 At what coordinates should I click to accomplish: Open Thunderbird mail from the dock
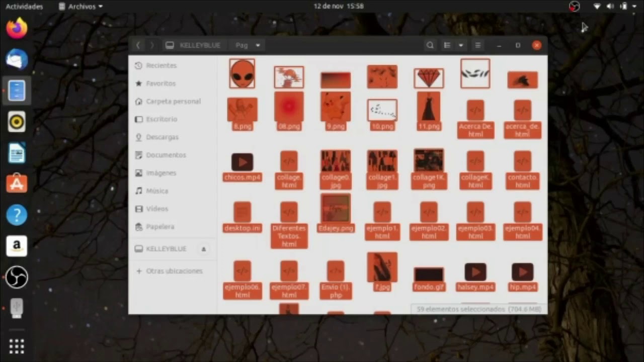click(x=17, y=59)
